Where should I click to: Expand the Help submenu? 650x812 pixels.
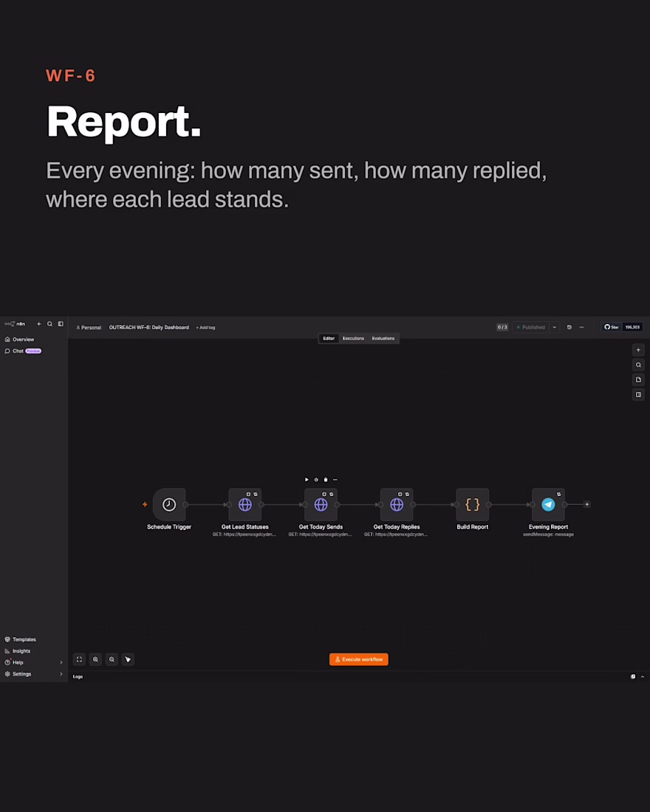(61, 662)
